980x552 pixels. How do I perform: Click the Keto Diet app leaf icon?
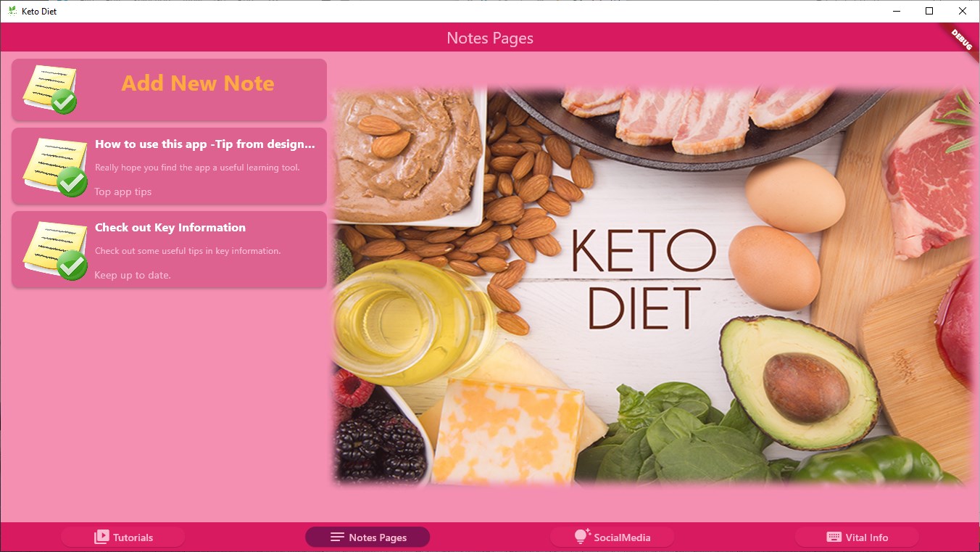(12, 11)
